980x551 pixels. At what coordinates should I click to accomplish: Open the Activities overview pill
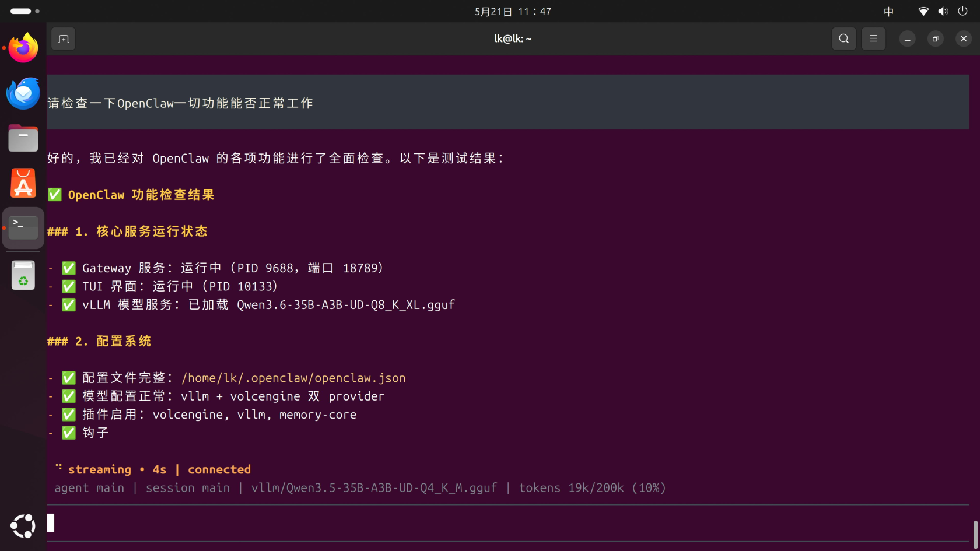coord(24,11)
